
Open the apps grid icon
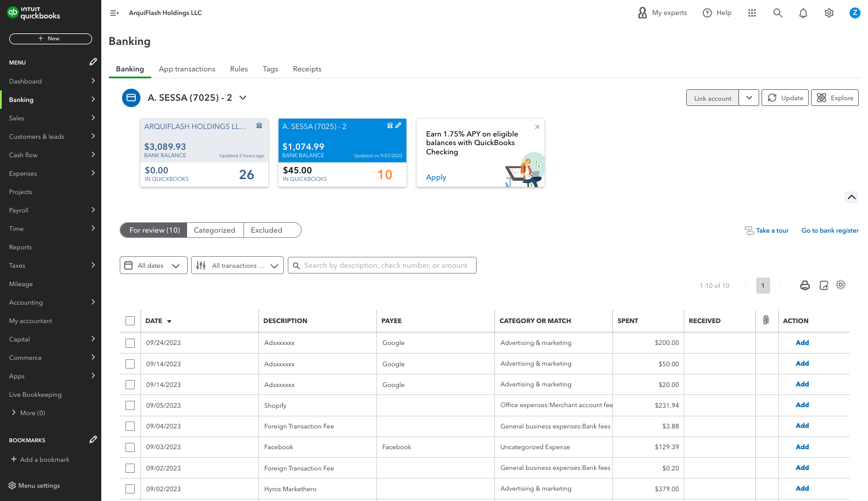tap(752, 13)
